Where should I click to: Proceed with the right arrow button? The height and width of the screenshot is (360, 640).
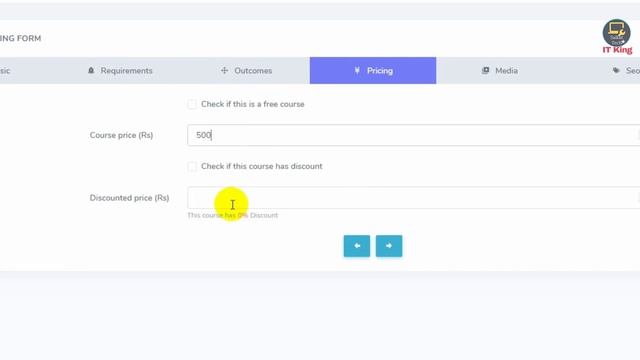click(x=389, y=246)
